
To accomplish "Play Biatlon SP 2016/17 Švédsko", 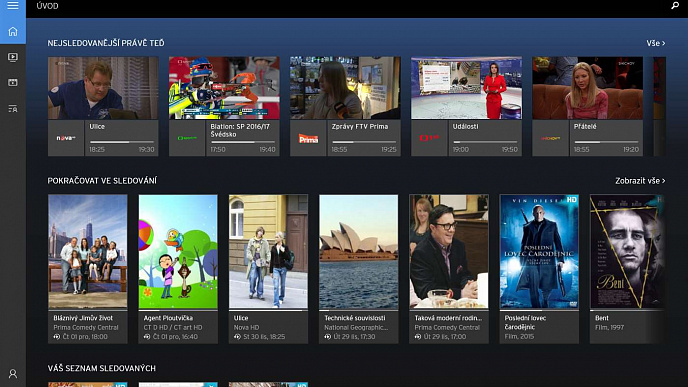I will (x=224, y=88).
